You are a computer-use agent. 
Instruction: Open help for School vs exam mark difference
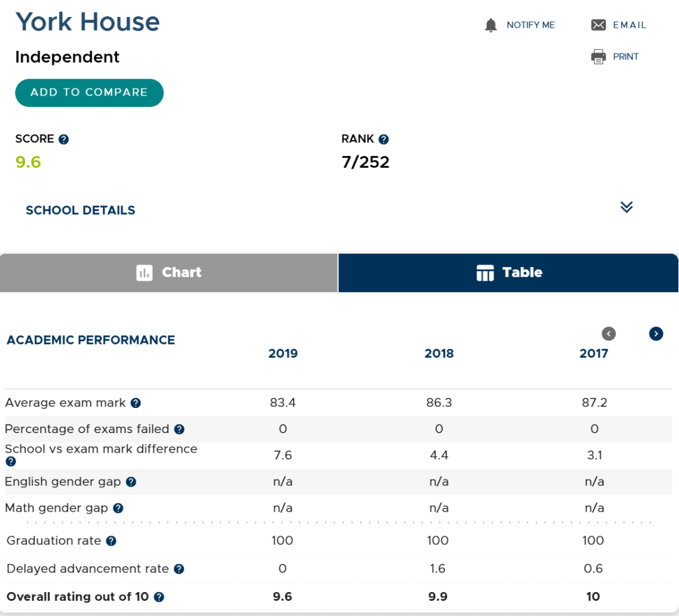[x=11, y=461]
